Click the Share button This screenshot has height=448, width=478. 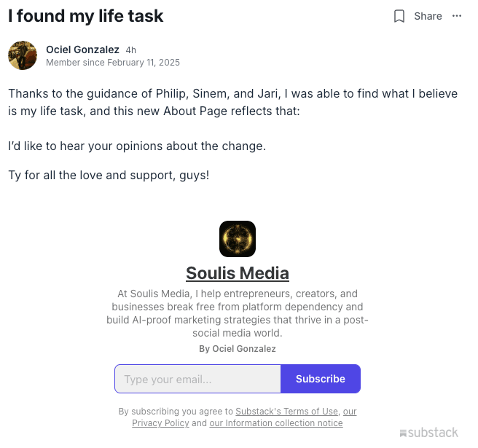pyautogui.click(x=428, y=16)
